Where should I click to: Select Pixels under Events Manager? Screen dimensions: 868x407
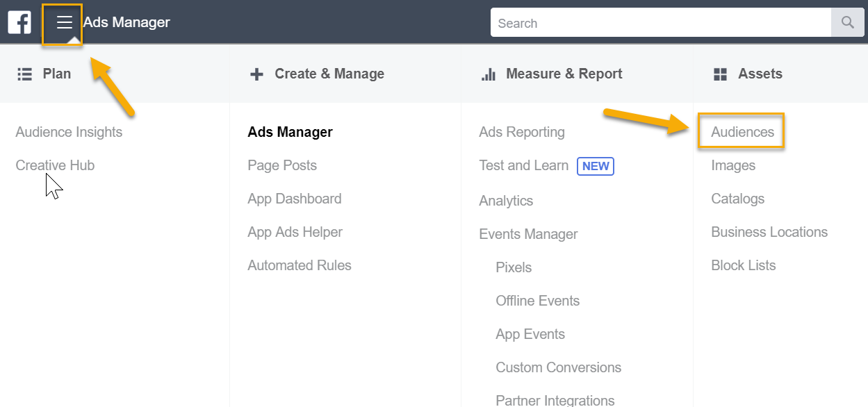click(514, 267)
